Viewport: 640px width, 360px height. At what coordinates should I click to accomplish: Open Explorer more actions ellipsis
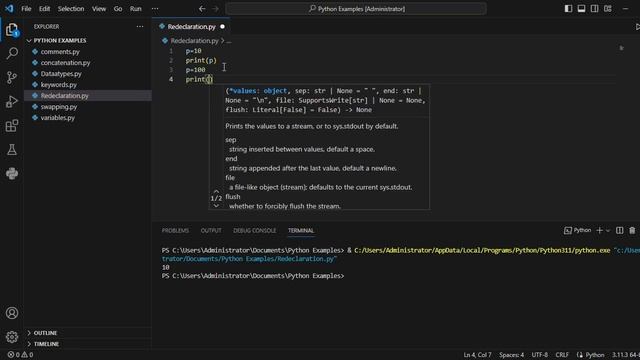pyautogui.click(x=140, y=27)
